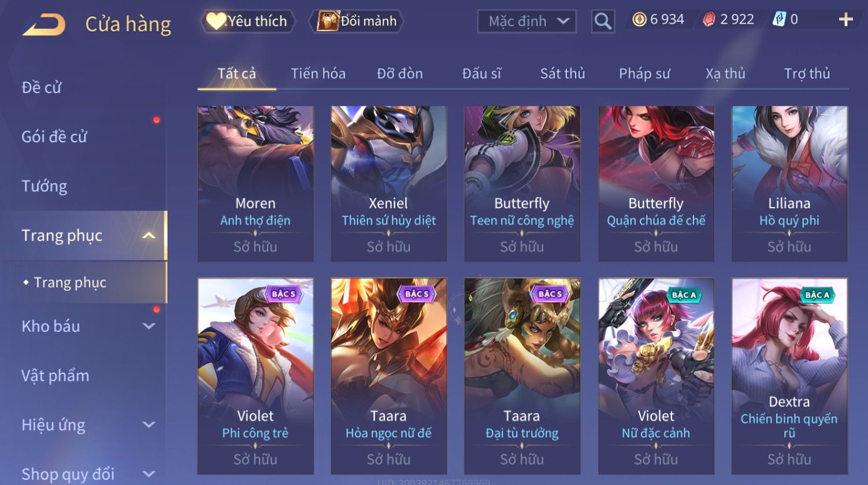
Task: Switch to the Sát thủ tab
Action: [x=562, y=73]
